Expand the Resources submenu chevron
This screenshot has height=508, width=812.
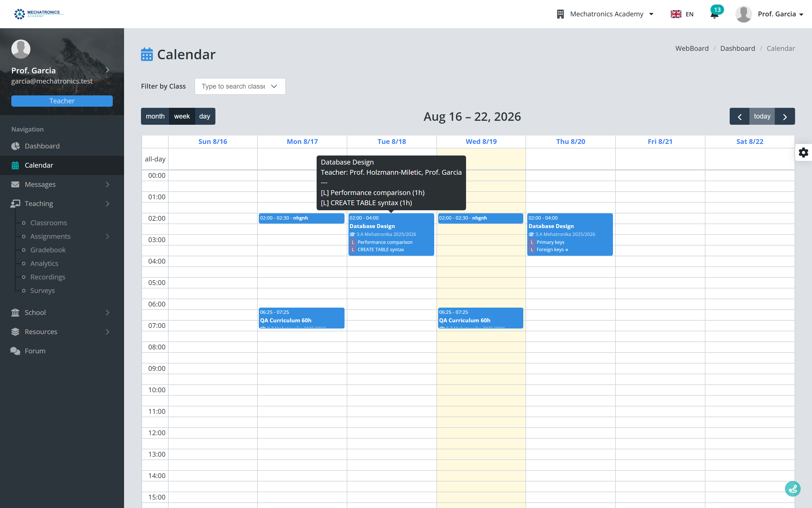point(107,332)
